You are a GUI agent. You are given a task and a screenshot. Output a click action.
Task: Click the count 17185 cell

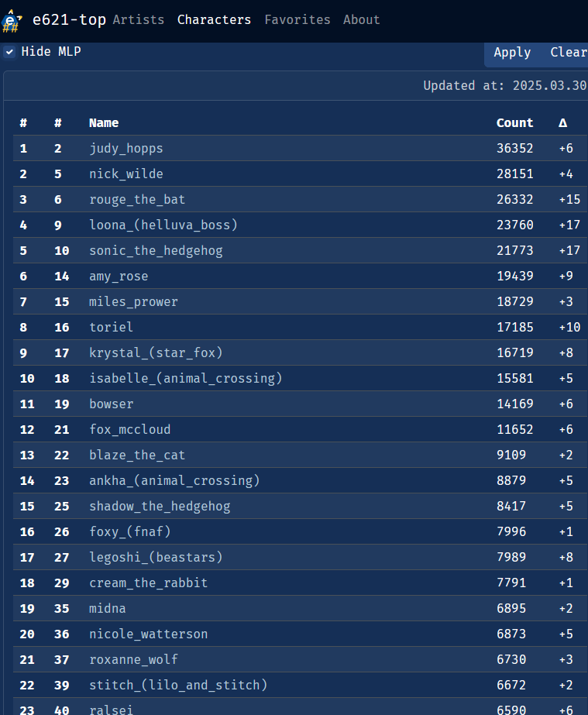click(x=514, y=327)
